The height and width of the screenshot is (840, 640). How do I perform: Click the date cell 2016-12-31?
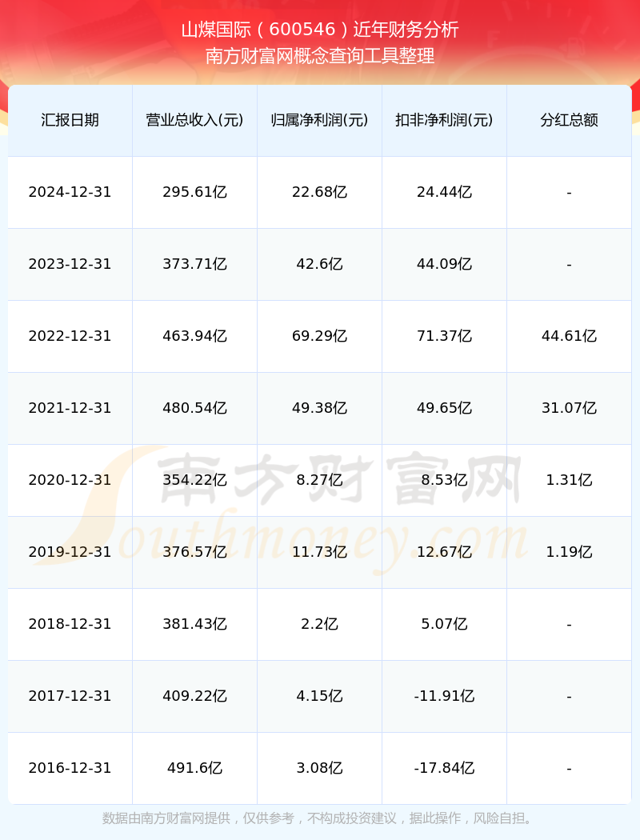pos(70,768)
